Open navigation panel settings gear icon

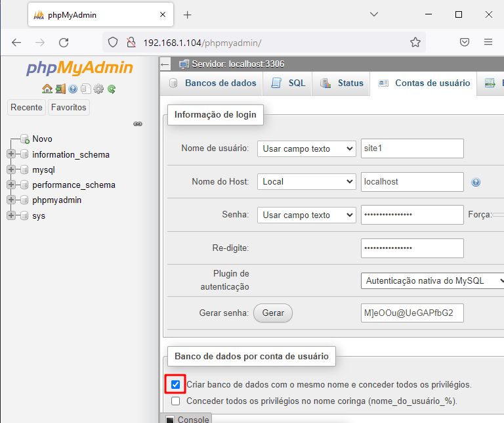(98, 89)
